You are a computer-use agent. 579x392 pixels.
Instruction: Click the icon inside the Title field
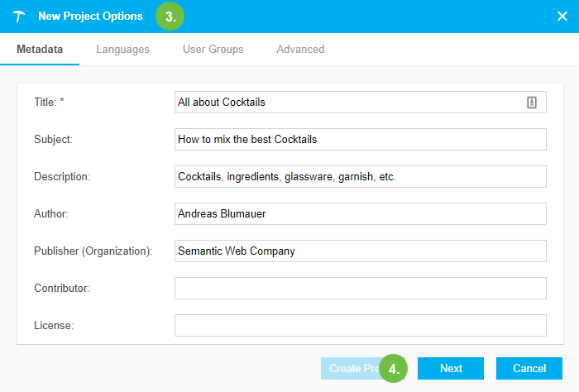click(532, 103)
